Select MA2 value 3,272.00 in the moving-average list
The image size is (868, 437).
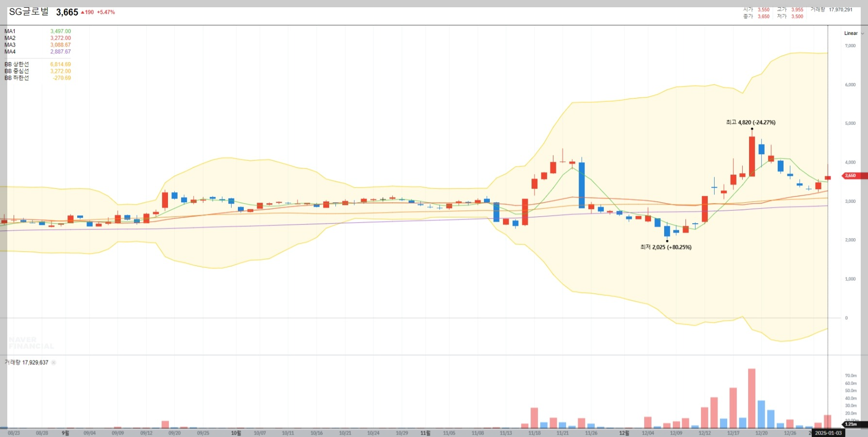61,38
